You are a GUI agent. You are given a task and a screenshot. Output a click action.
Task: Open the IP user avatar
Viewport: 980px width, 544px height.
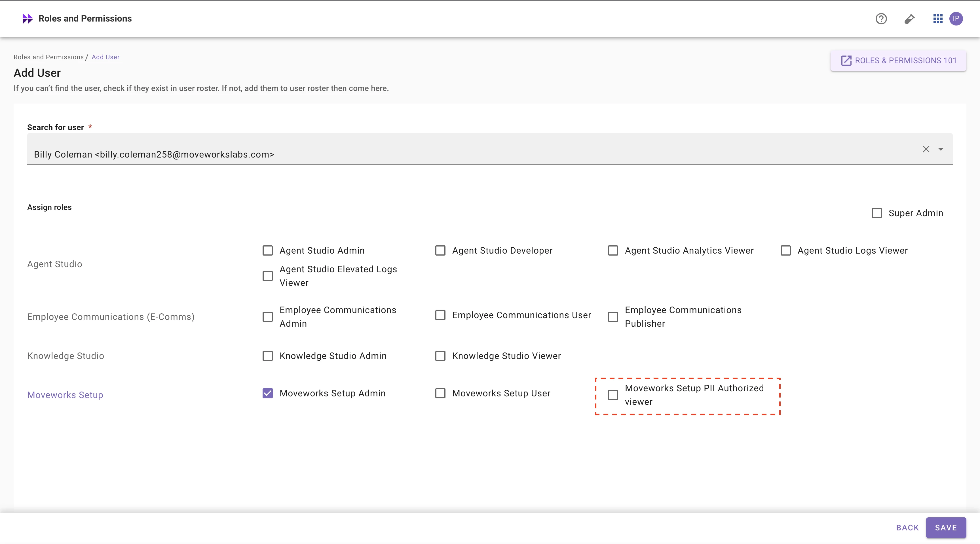point(956,19)
